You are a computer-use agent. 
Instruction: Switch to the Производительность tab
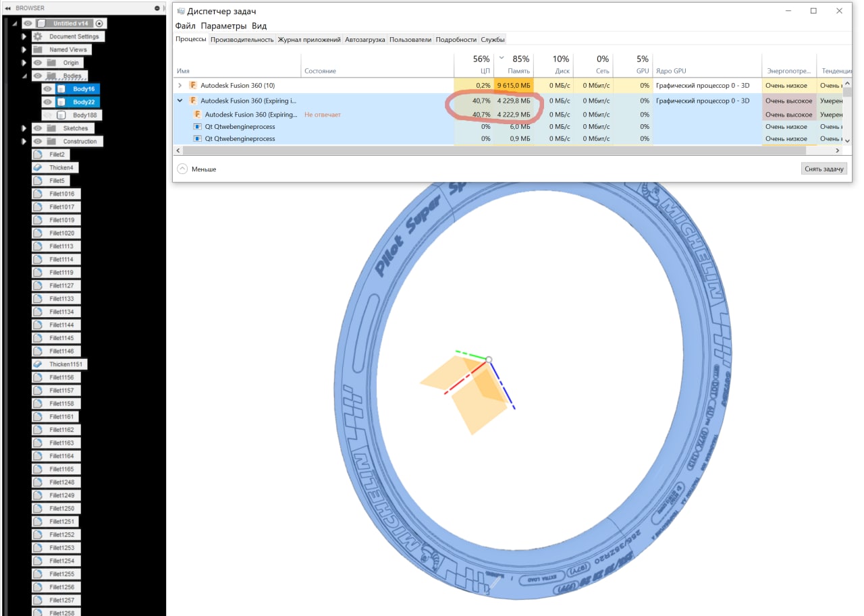pos(242,40)
